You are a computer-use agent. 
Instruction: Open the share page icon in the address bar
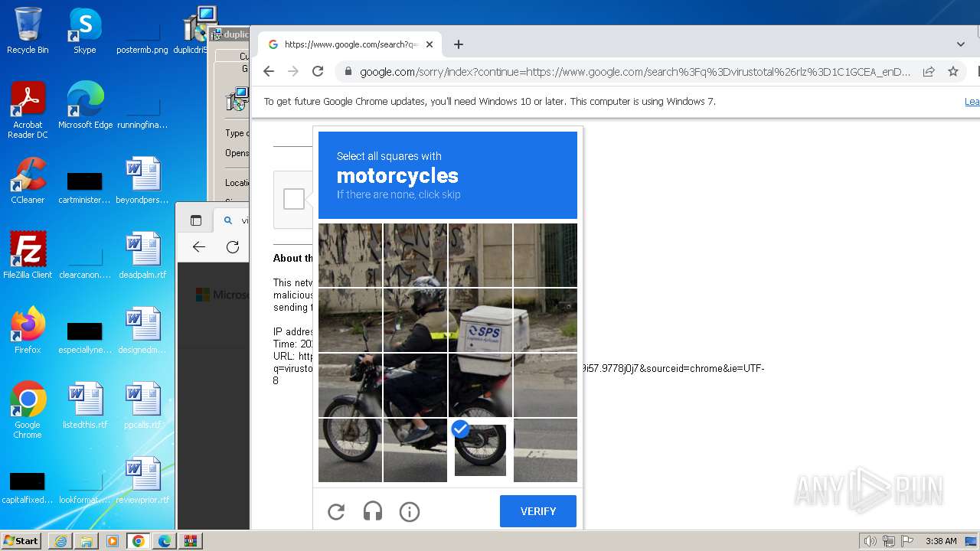(929, 71)
